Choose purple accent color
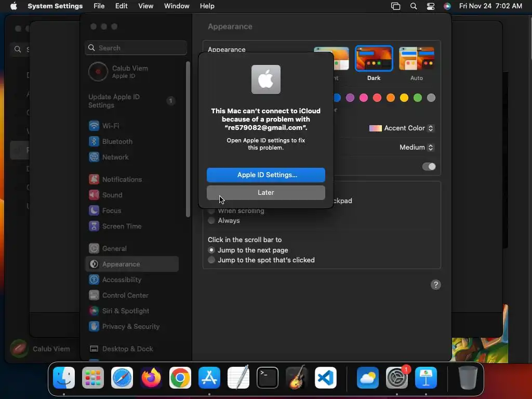The height and width of the screenshot is (399, 532). click(350, 98)
